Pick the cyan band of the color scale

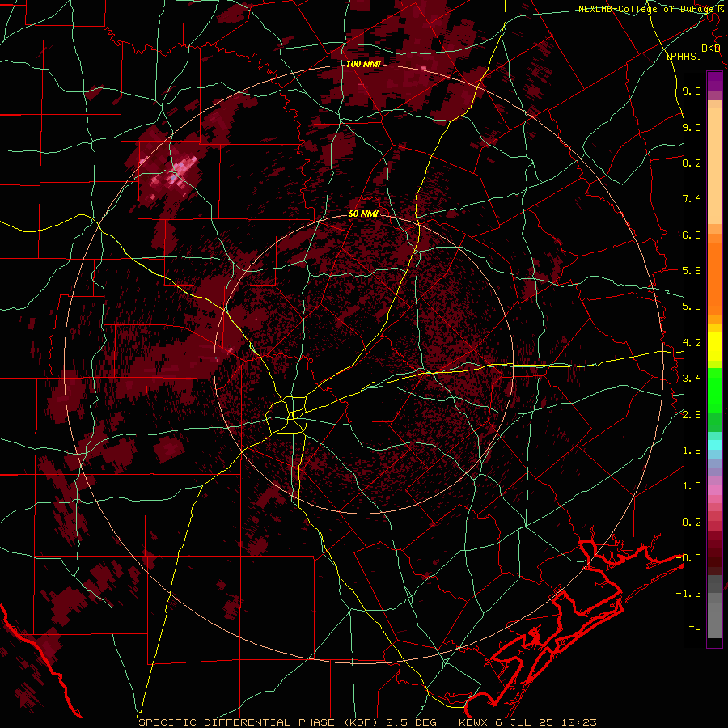(x=714, y=445)
